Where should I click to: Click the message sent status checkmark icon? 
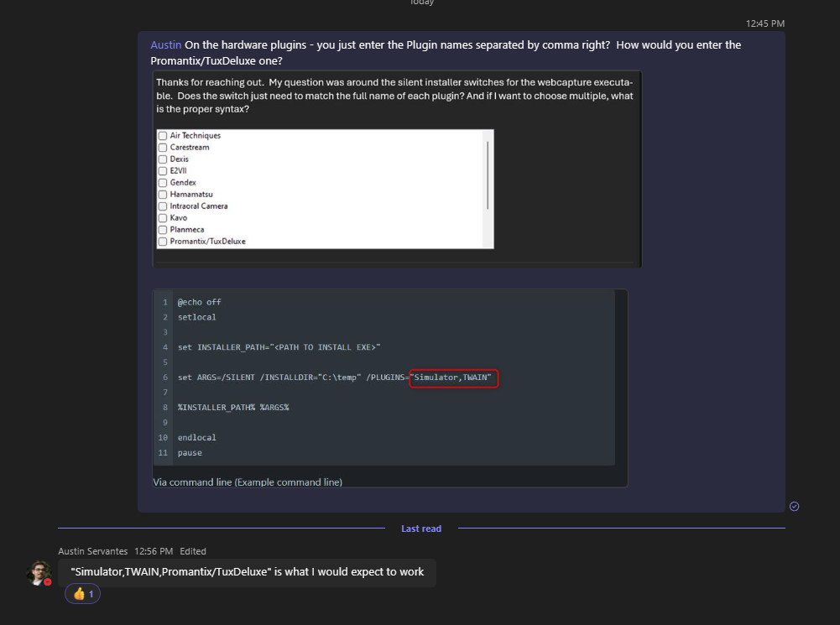click(794, 506)
